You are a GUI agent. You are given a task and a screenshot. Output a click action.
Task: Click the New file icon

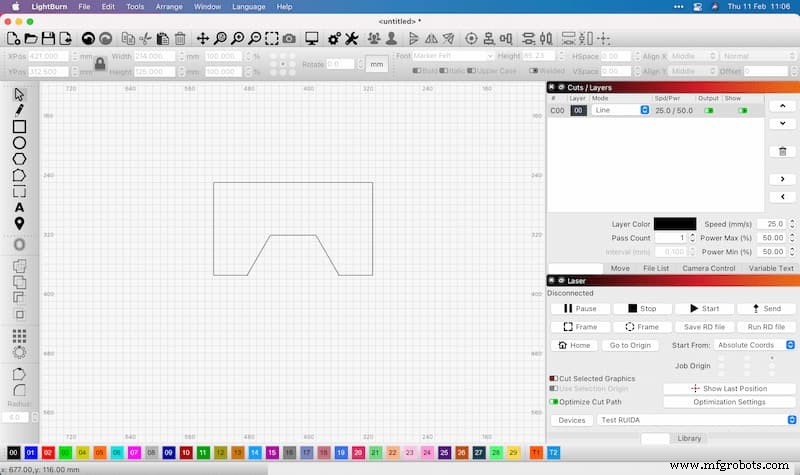point(14,39)
